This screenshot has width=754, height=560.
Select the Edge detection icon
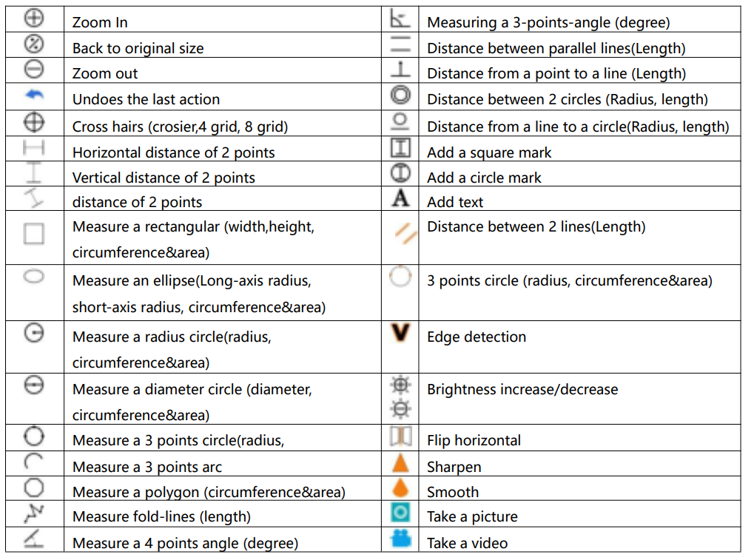400,333
